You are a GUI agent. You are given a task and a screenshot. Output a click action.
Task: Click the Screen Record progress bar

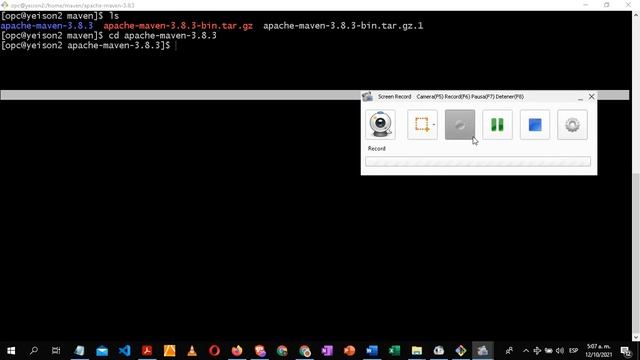pos(478,161)
